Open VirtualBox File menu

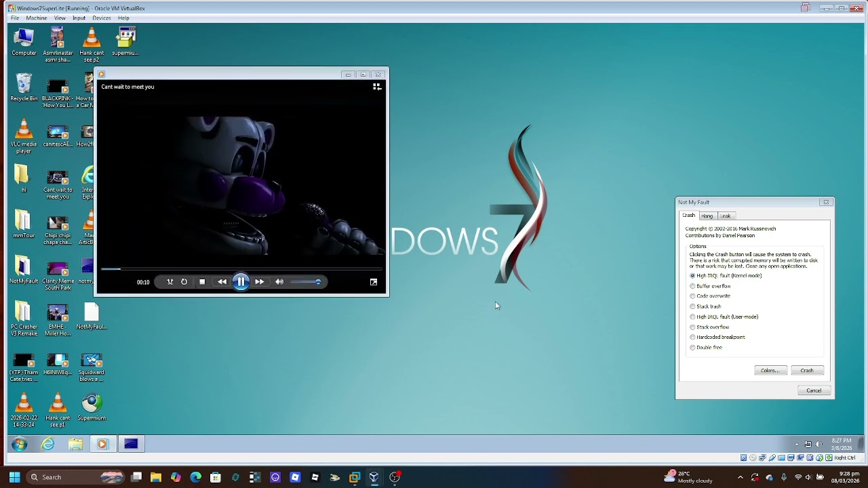coord(15,18)
